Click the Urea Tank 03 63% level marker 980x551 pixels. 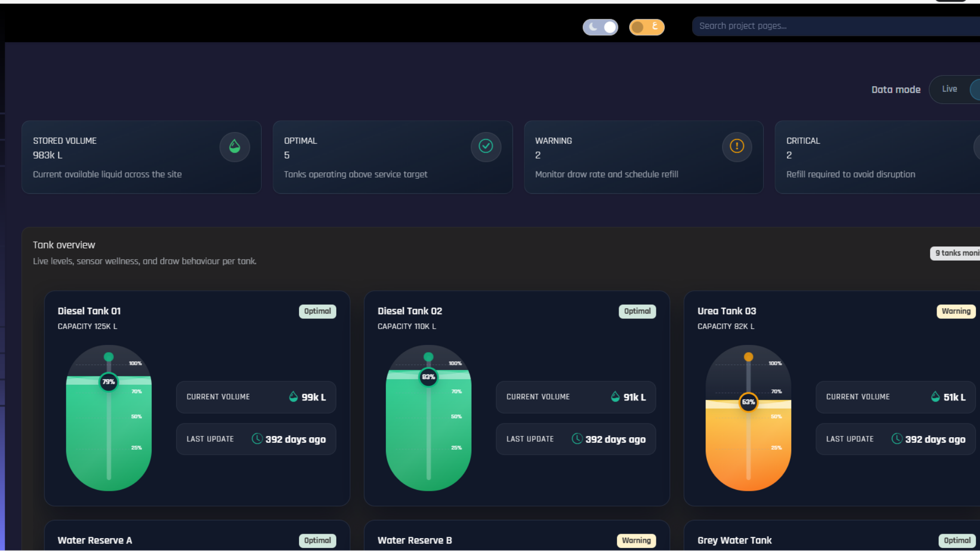[x=748, y=402]
